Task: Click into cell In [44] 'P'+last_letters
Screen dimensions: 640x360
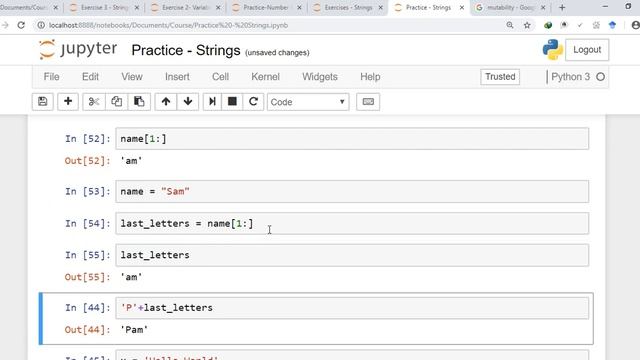Action: [x=352, y=308]
